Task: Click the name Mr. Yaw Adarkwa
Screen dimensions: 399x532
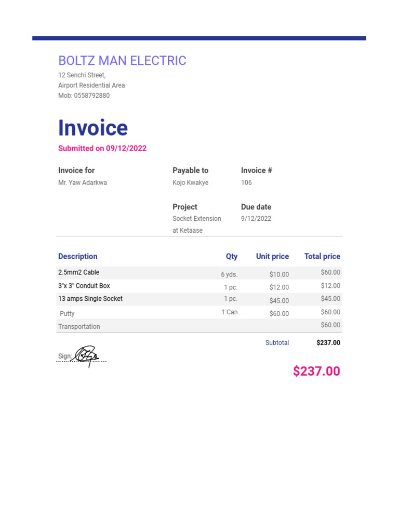Action: pyautogui.click(x=83, y=183)
